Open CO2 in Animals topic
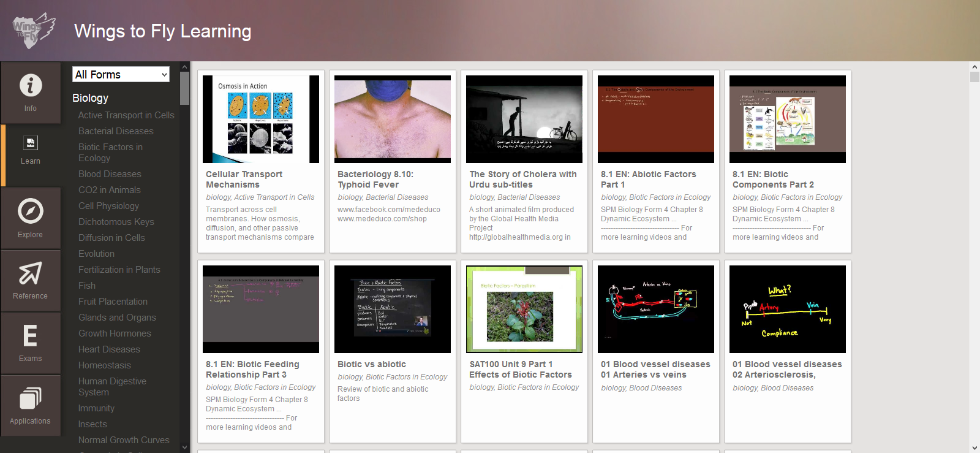980x453 pixels. [x=110, y=190]
